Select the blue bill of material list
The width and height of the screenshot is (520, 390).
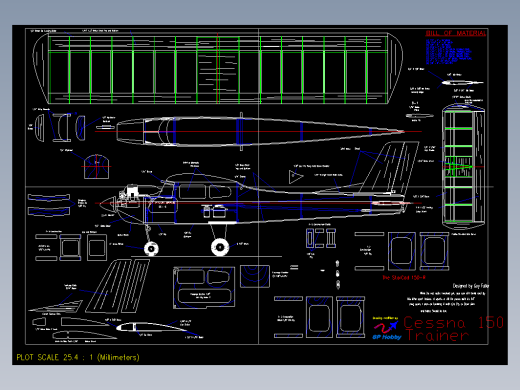pyautogui.click(x=449, y=51)
